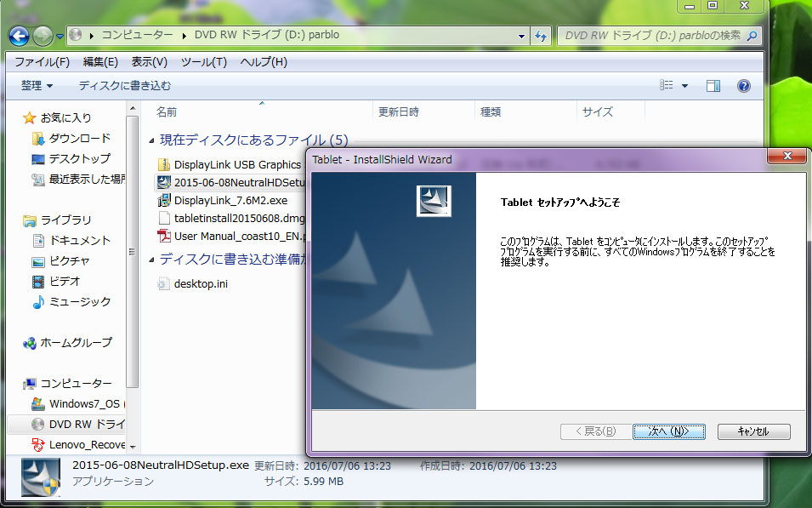This screenshot has width=812, height=508.
Task: Click the PDF icon of User Manual
Action: point(163,237)
